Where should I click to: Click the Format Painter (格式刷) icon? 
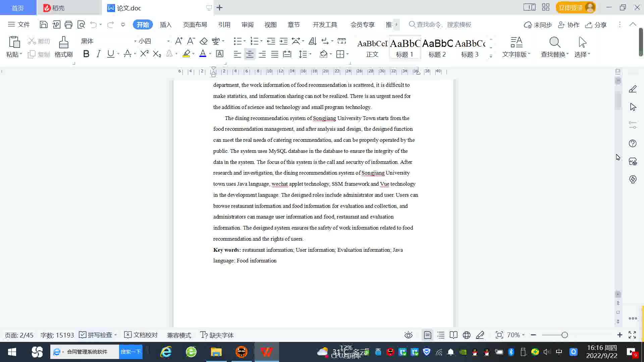point(63,47)
